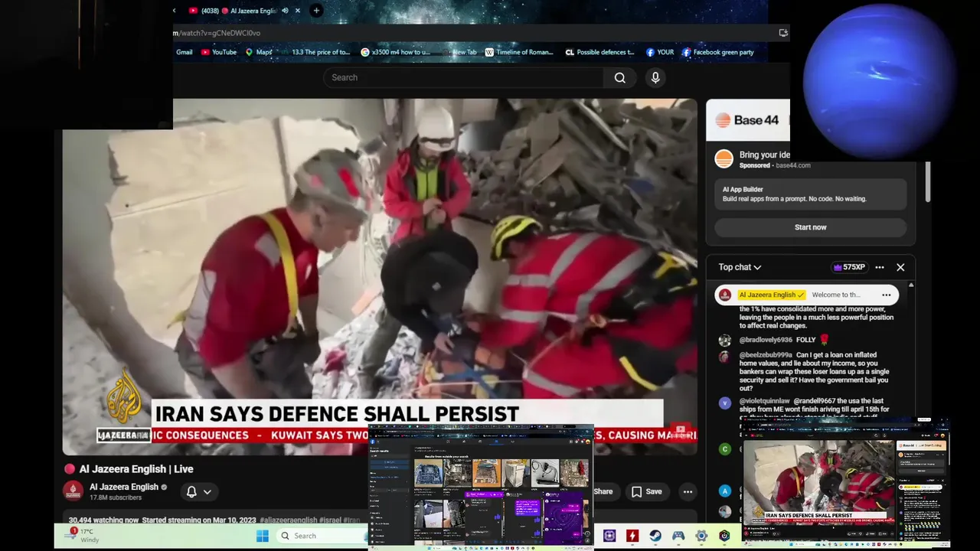Open the Settings gear taskbar icon
Image resolution: width=980 pixels, height=551 pixels.
[x=701, y=536]
